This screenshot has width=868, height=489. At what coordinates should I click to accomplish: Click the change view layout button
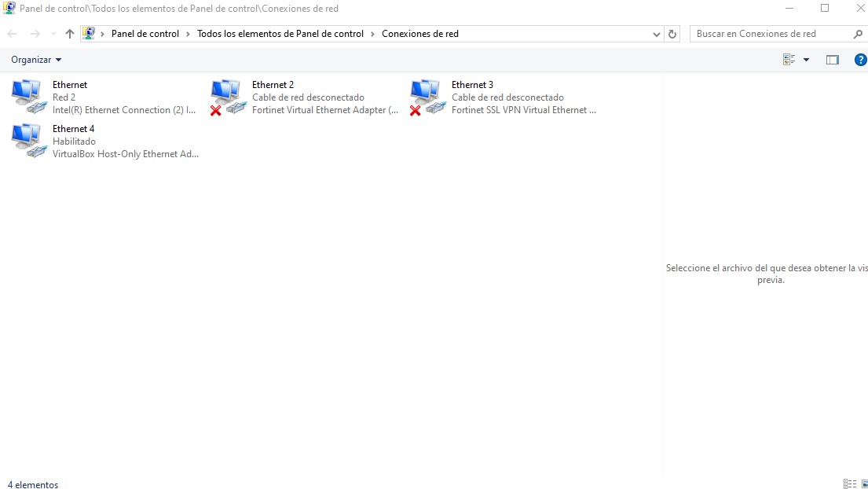coord(789,60)
